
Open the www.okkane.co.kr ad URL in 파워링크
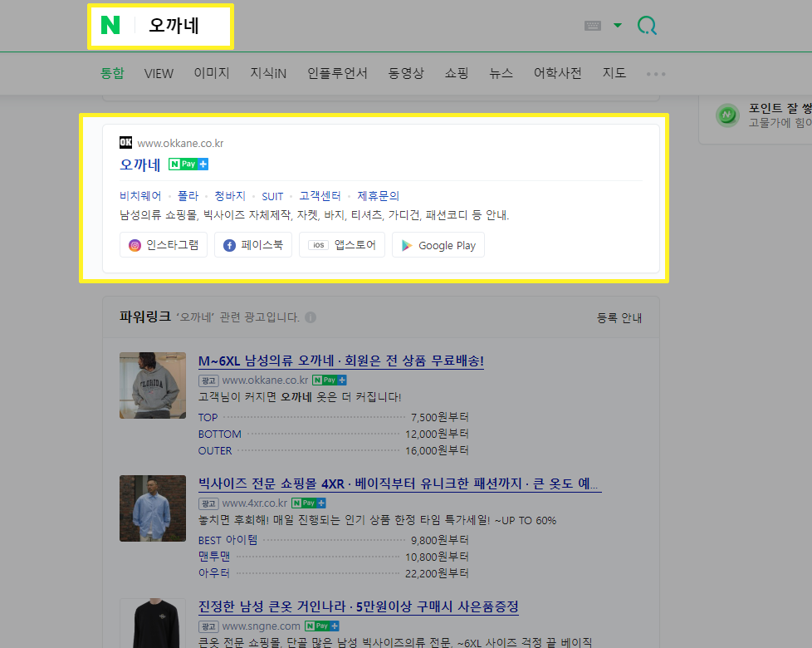pos(265,380)
